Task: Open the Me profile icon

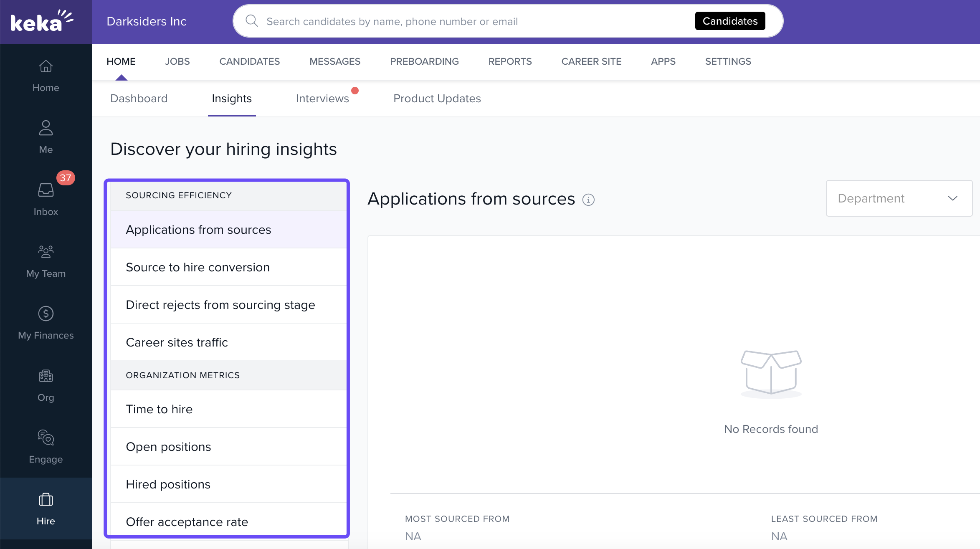Action: click(46, 128)
